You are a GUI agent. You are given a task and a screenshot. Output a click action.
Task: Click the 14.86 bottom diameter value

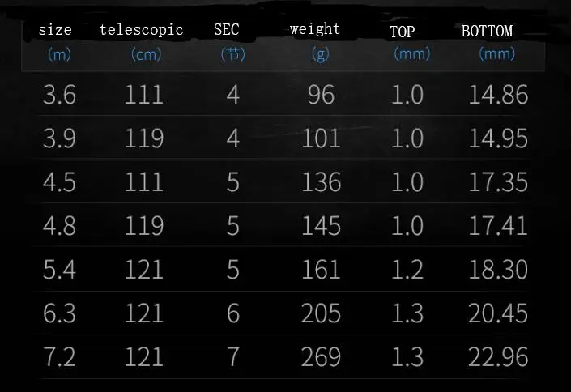pyautogui.click(x=498, y=95)
